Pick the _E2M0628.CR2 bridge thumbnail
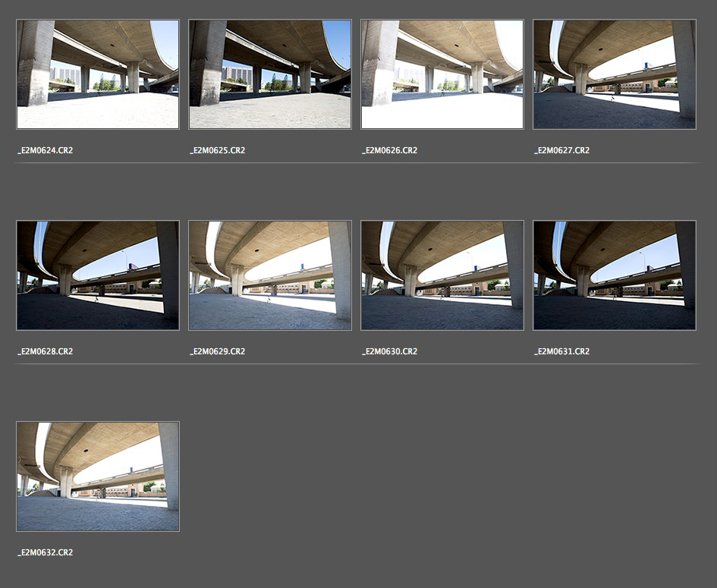Viewport: 717px width, 588px height. [98, 275]
